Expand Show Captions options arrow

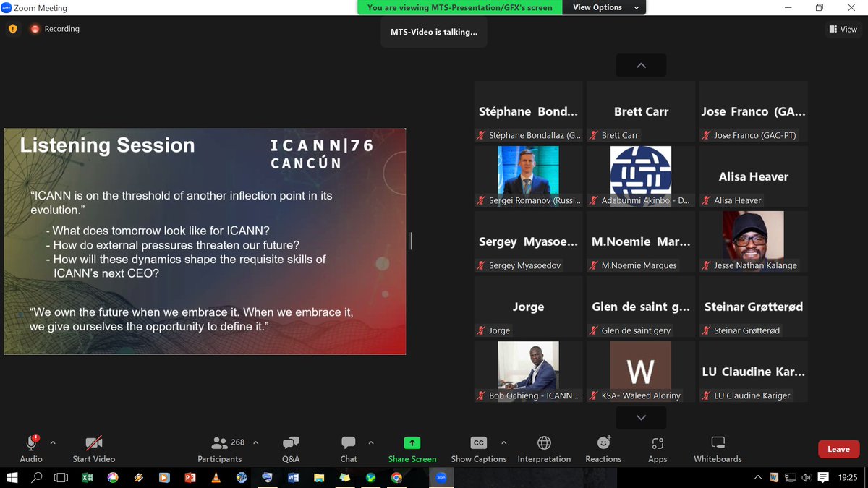point(504,442)
